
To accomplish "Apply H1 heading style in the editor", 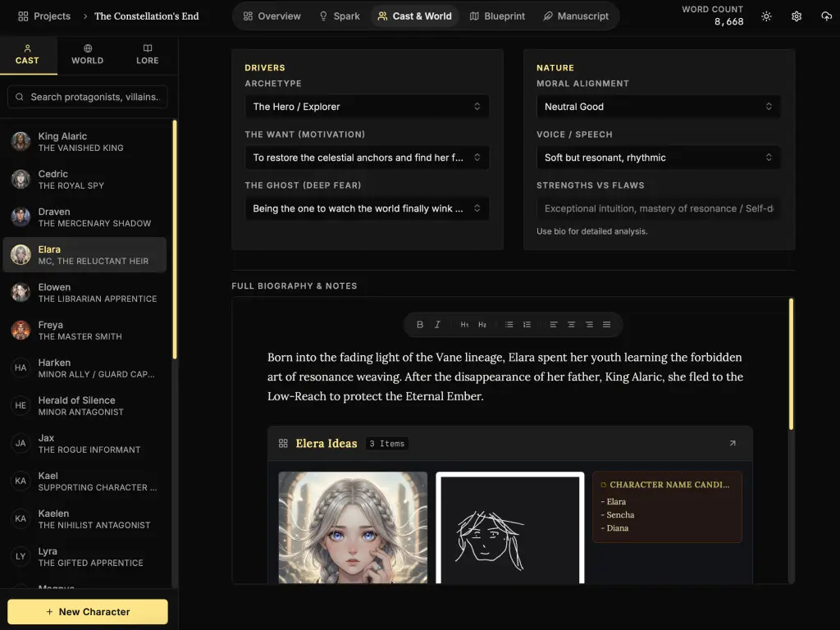I will (464, 324).
